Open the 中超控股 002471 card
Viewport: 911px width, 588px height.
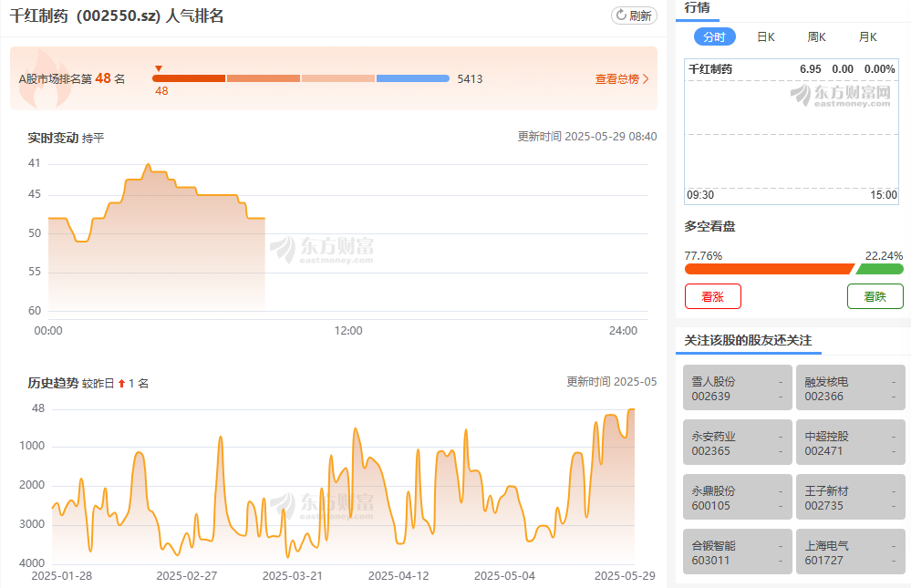(851, 442)
